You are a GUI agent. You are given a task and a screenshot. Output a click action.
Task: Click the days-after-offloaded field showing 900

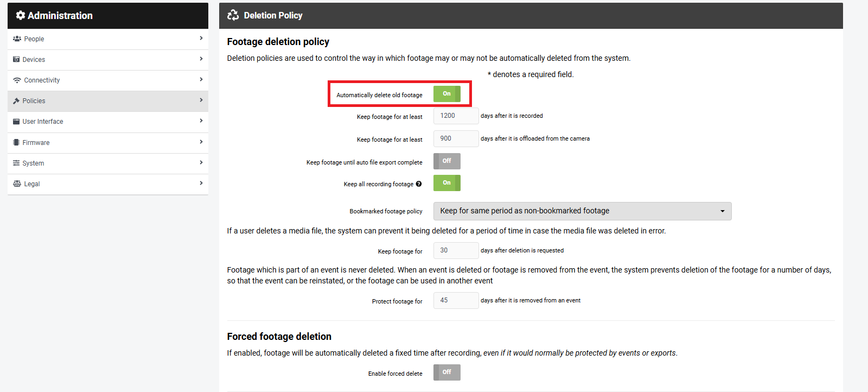tap(456, 138)
